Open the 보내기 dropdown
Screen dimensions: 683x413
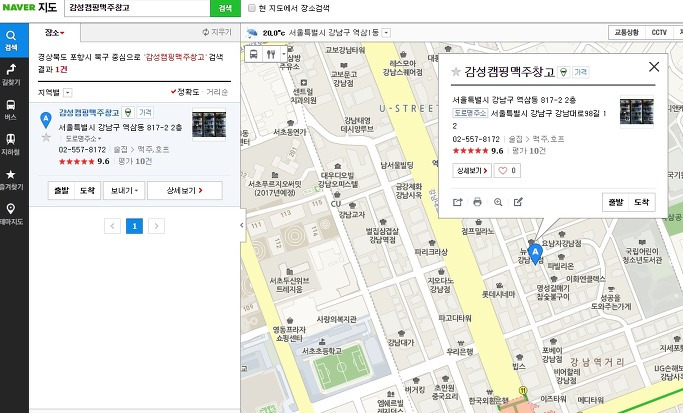click(x=124, y=190)
